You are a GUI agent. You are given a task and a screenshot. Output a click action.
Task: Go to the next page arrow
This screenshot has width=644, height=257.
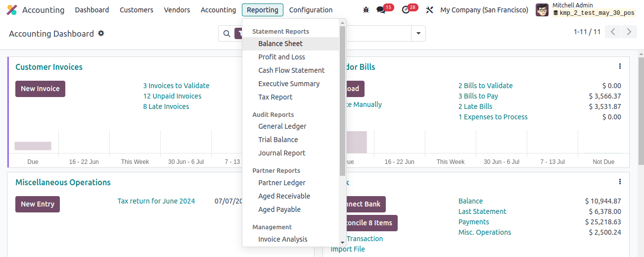(x=629, y=32)
